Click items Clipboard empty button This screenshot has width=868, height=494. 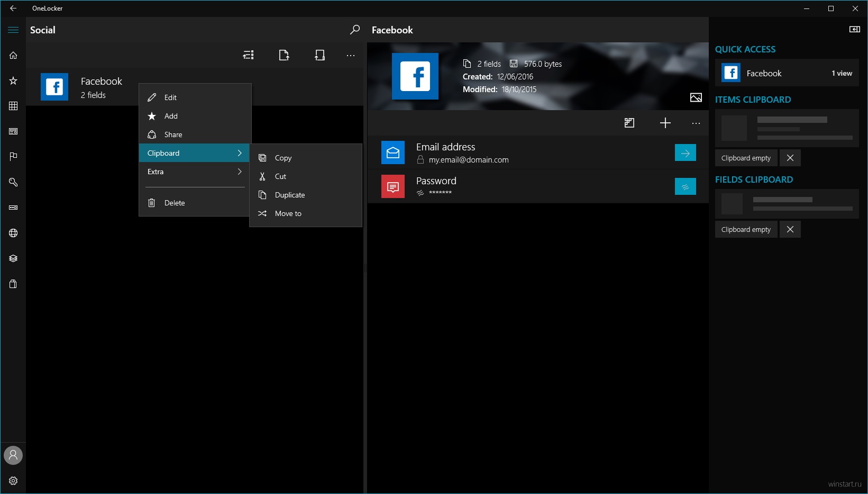click(x=746, y=158)
